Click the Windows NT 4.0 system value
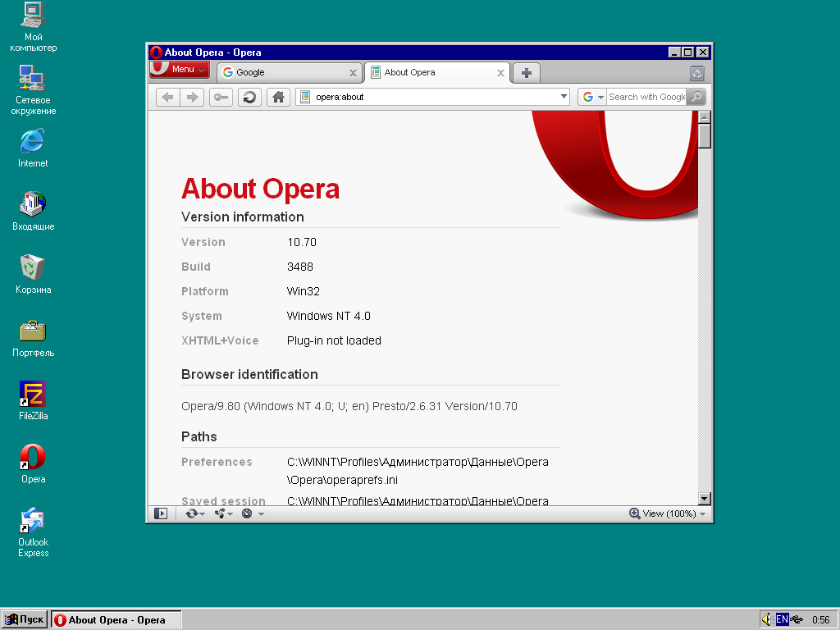The height and width of the screenshot is (630, 840). click(x=328, y=316)
